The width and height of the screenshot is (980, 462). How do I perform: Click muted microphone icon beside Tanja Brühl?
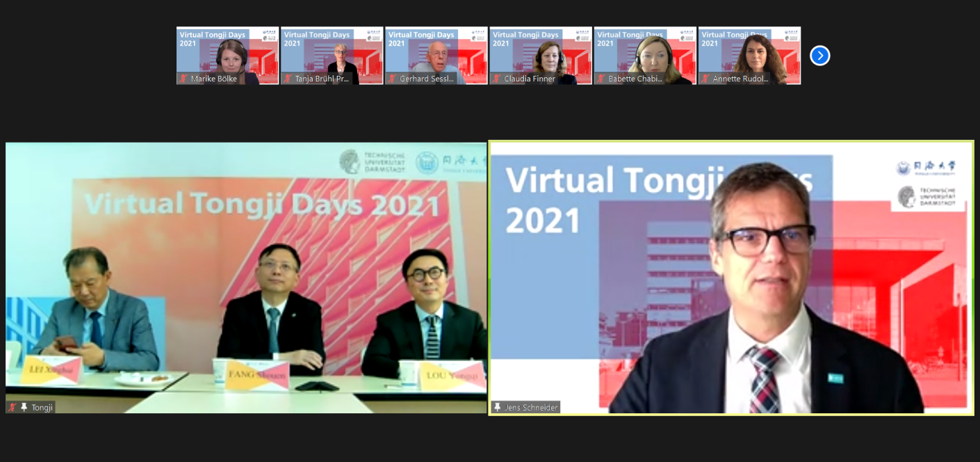point(288,79)
